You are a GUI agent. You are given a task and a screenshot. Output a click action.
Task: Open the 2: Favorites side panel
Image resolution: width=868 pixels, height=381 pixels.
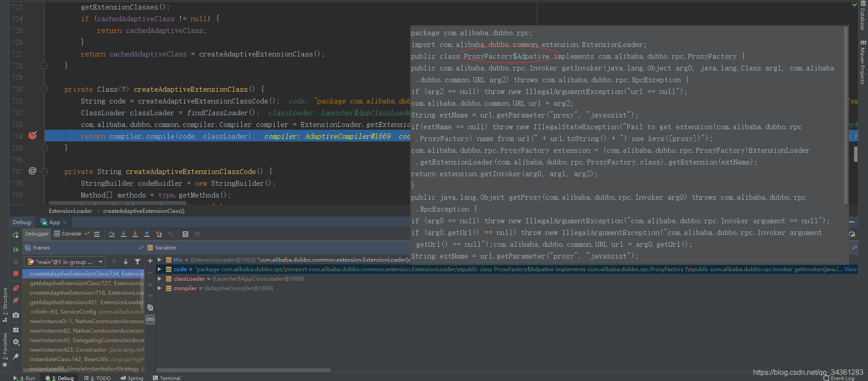tap(5, 350)
